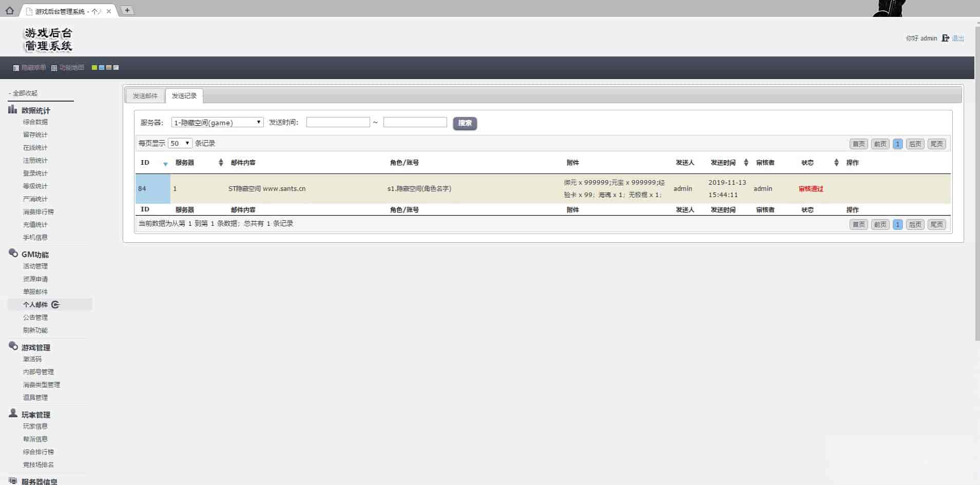This screenshot has height=485, width=980.
Task: Sort the table by ID column arrow
Action: [x=165, y=164]
